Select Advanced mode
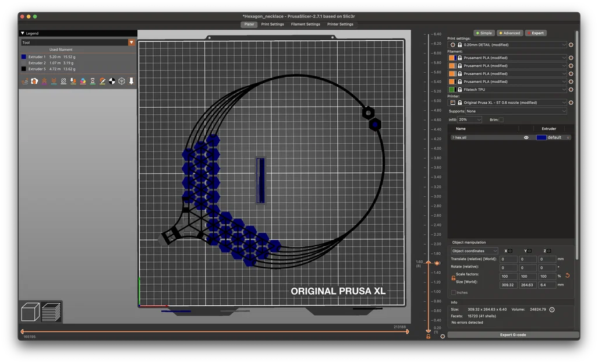The image size is (598, 364). 509,33
